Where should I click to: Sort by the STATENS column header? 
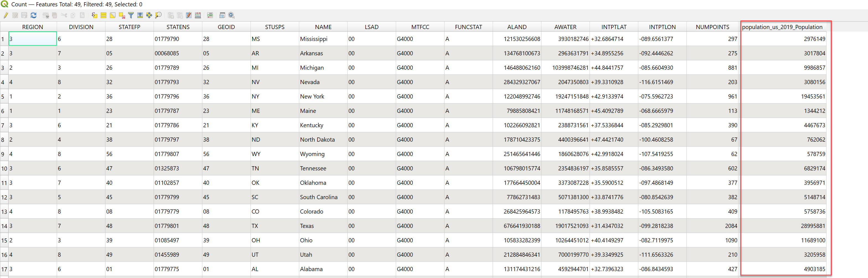pyautogui.click(x=178, y=27)
